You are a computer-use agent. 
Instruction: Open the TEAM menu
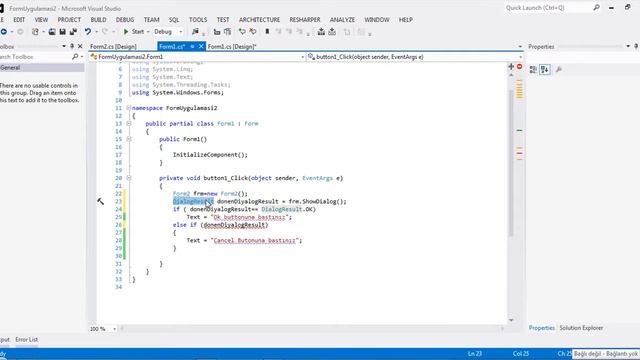click(151, 20)
